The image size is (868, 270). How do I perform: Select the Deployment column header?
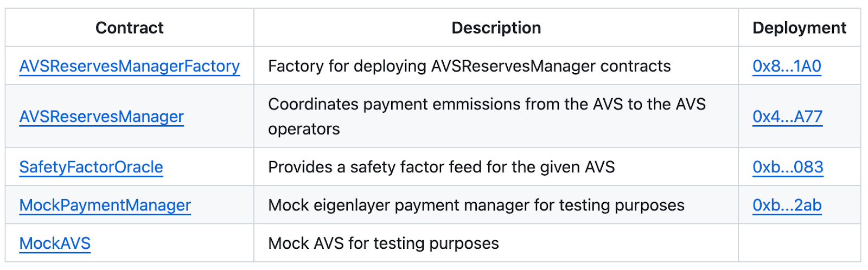[799, 28]
